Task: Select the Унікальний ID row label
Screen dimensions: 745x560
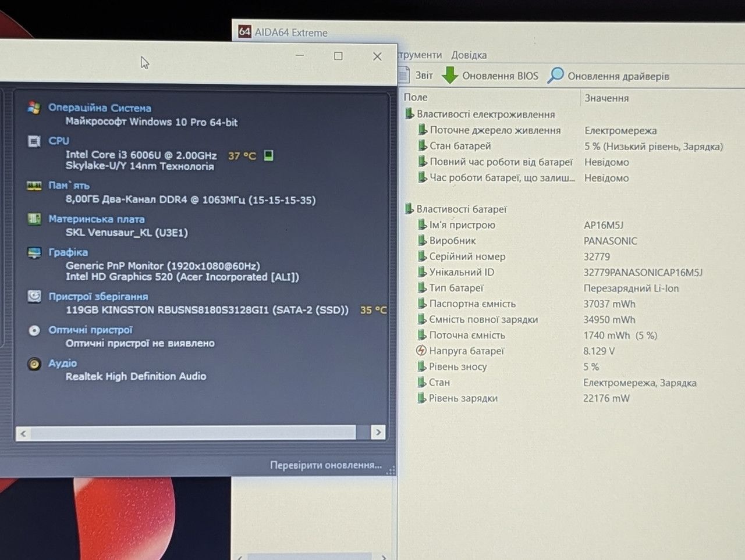Action: click(462, 272)
